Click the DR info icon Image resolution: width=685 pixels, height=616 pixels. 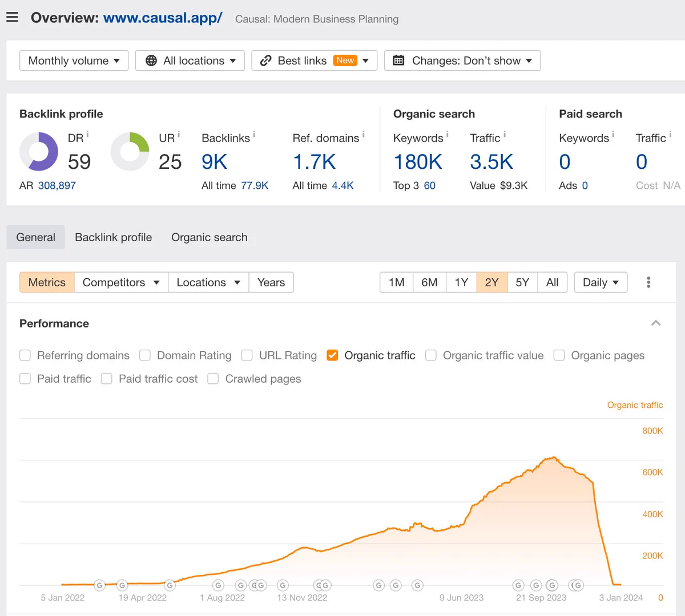click(87, 135)
